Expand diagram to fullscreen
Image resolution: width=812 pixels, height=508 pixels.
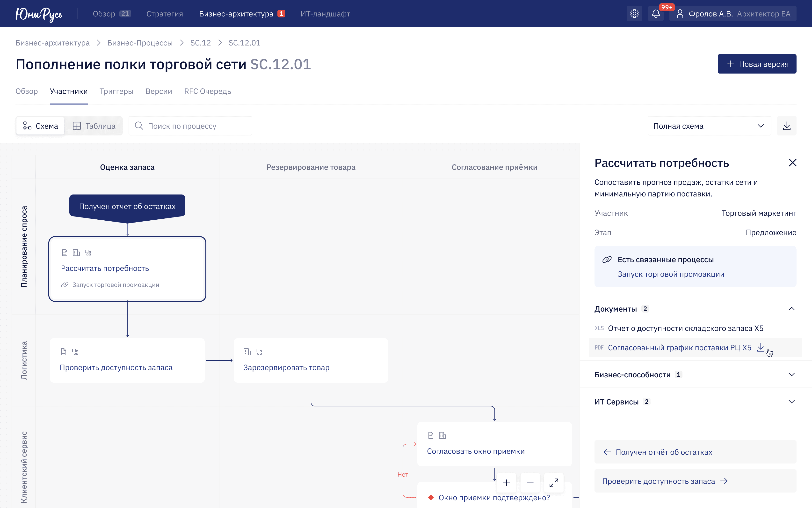[554, 483]
